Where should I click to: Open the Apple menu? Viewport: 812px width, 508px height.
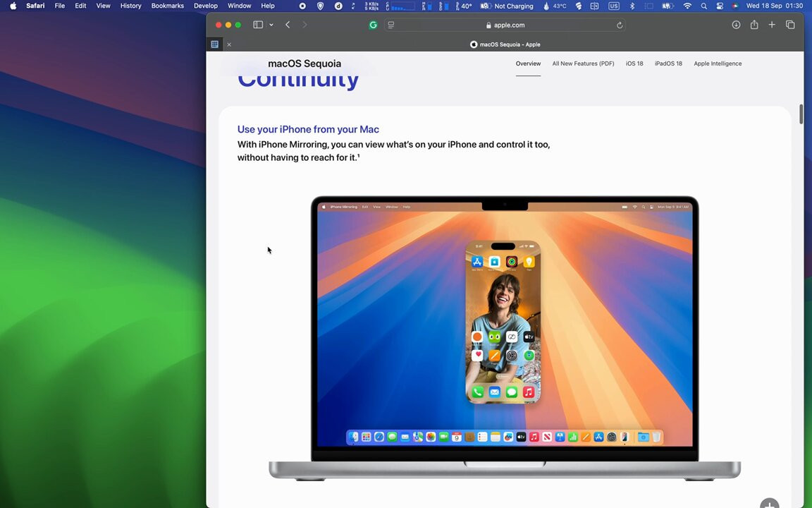pos(13,6)
